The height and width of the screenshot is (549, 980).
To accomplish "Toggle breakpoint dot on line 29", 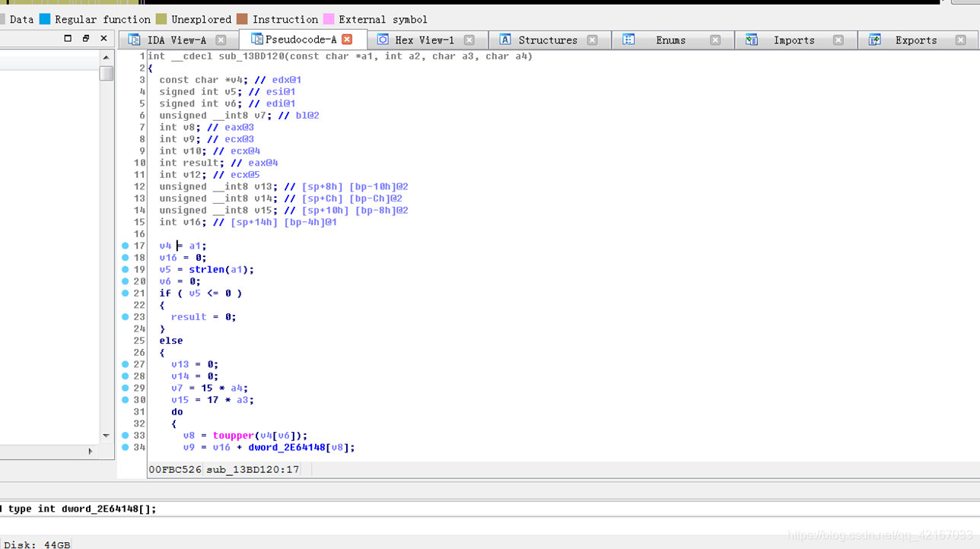I will 125,388.
